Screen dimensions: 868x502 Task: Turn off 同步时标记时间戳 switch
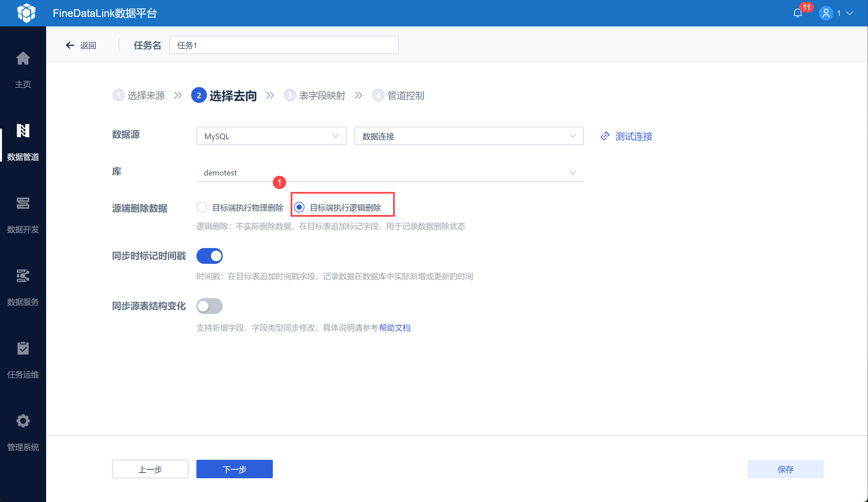coord(210,256)
